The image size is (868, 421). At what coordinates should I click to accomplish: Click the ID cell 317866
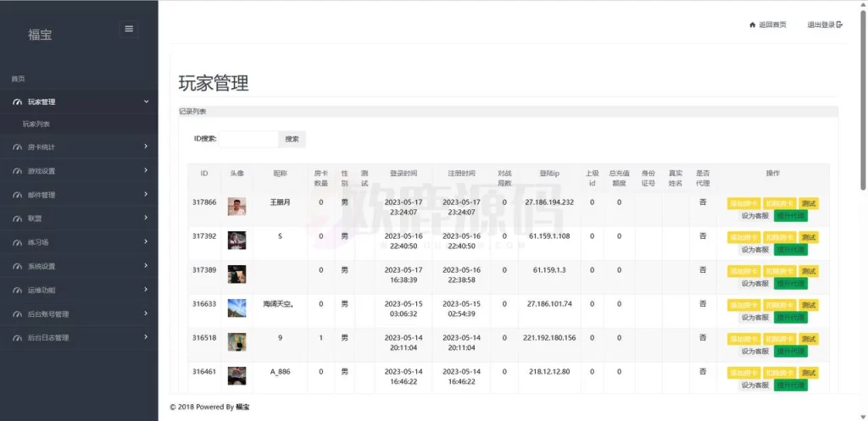pos(204,202)
